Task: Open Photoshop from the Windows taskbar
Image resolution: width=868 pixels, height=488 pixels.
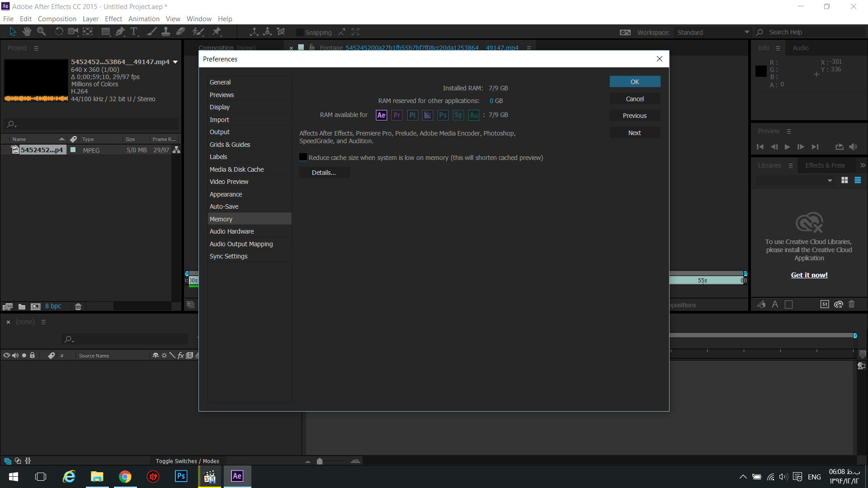Action: (181, 476)
